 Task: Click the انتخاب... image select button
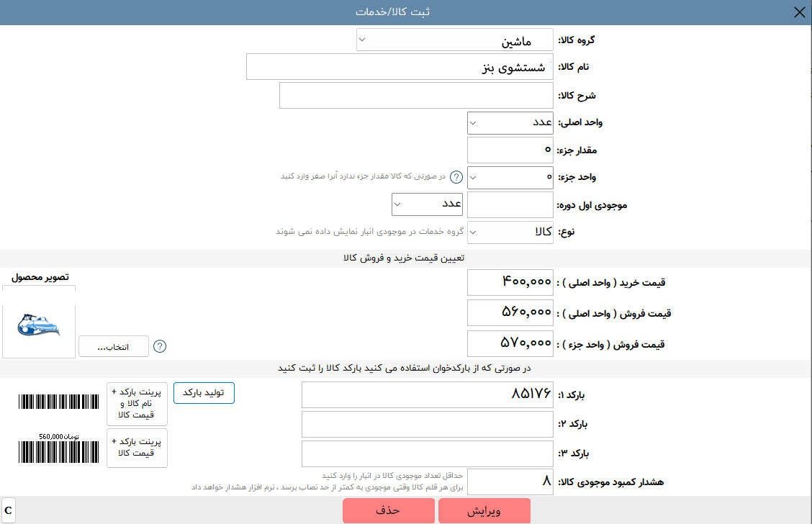pos(114,346)
